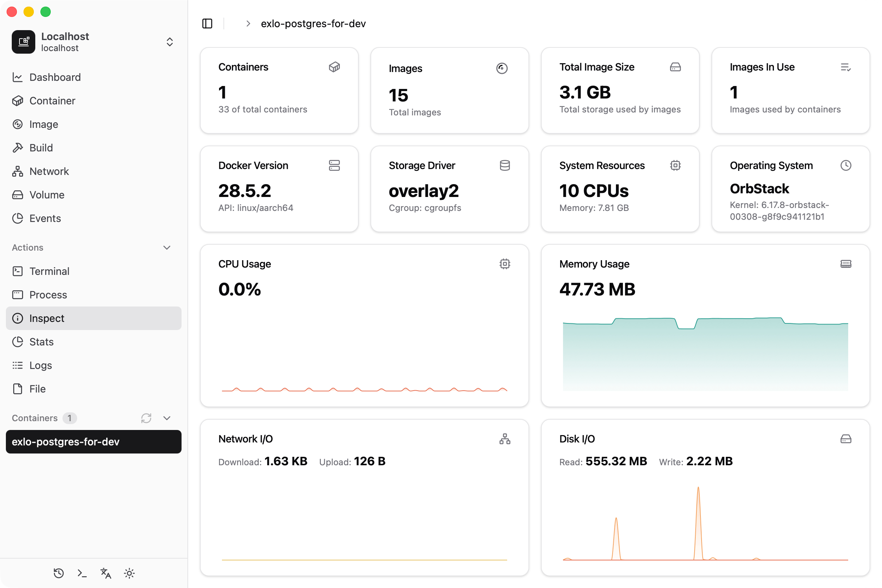Select the Volume icon in the sidebar

18,195
